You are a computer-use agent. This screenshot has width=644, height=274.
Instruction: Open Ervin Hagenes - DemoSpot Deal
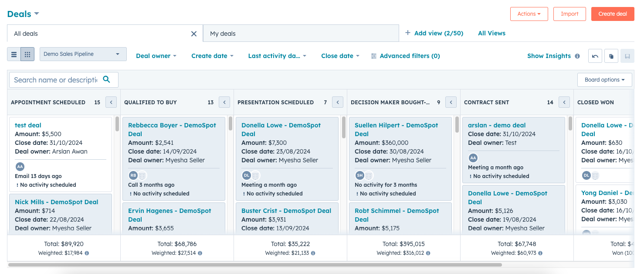169,215
